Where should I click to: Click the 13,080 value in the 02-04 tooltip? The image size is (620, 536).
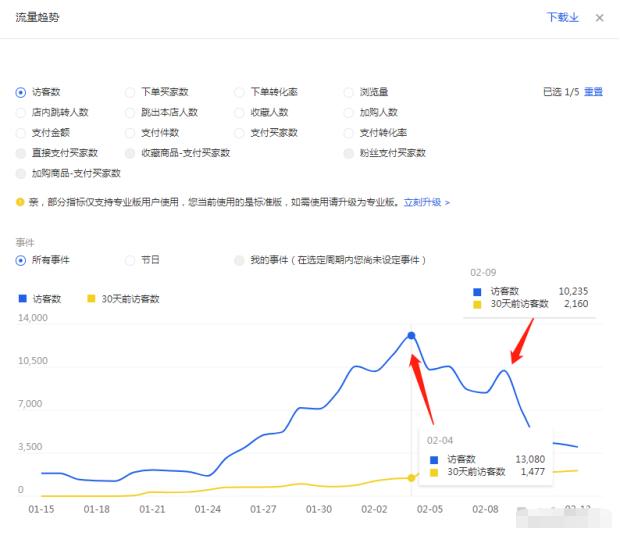[x=530, y=459]
